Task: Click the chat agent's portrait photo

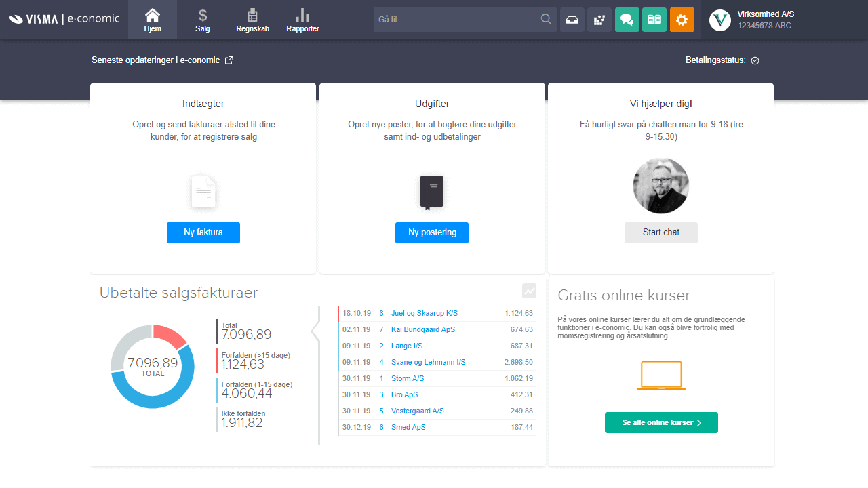Action: click(661, 186)
